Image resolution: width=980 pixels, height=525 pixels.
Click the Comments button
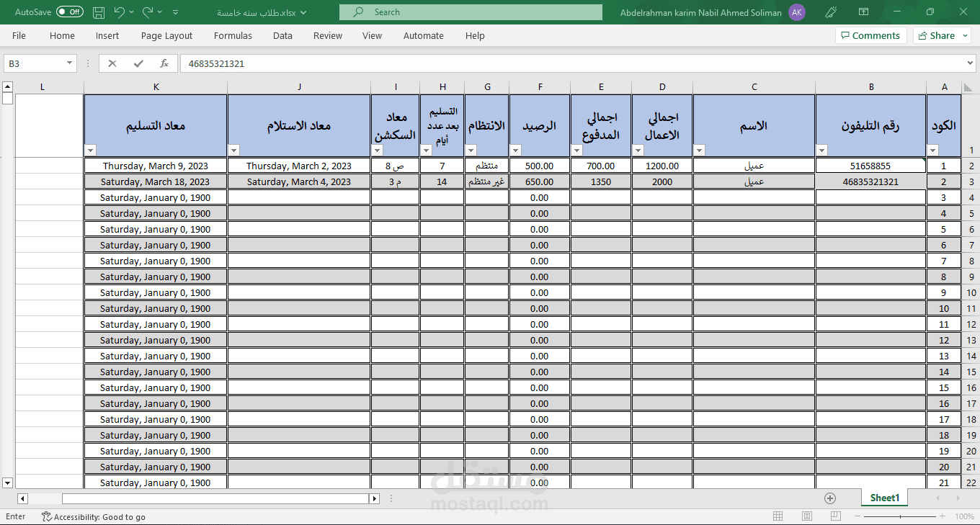(870, 35)
